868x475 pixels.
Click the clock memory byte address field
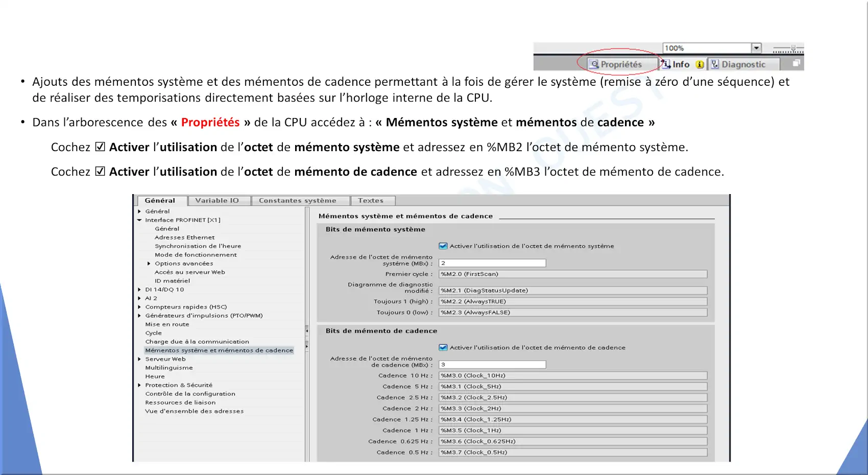pyautogui.click(x=492, y=365)
